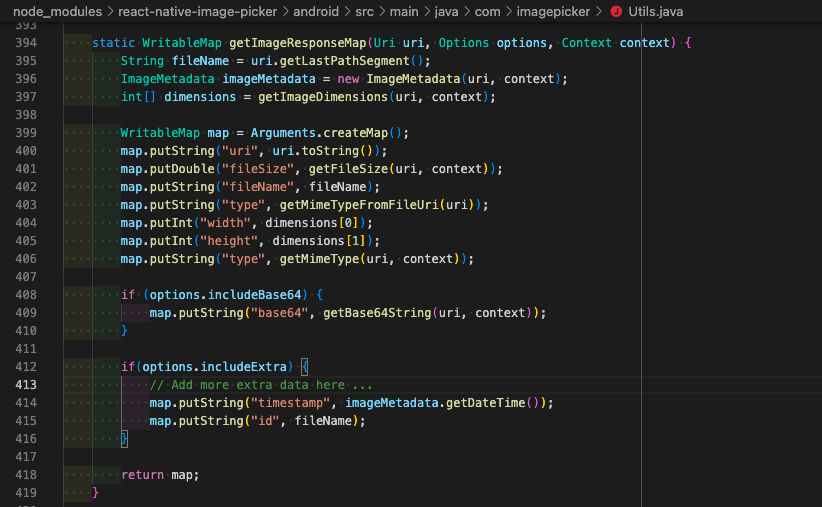Click line number 408 in the gutter

tap(26, 295)
